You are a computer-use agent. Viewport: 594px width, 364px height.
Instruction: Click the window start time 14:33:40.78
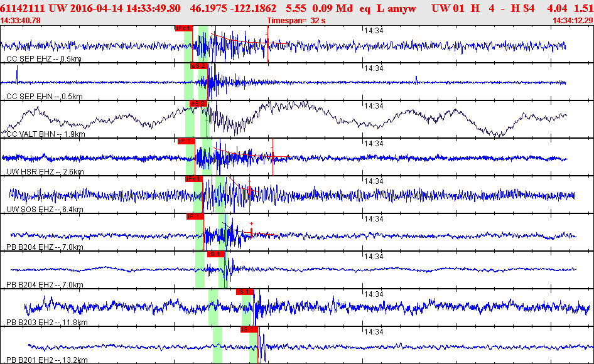pyautogui.click(x=21, y=21)
